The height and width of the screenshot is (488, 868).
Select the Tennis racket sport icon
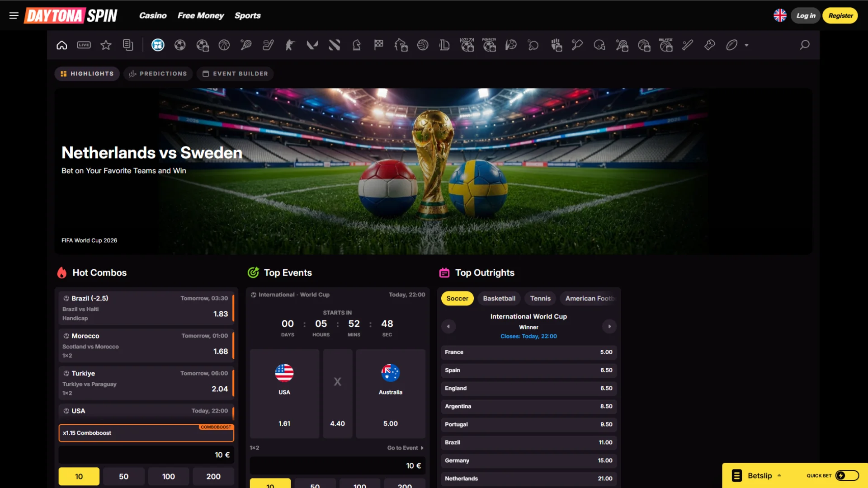[x=246, y=45]
